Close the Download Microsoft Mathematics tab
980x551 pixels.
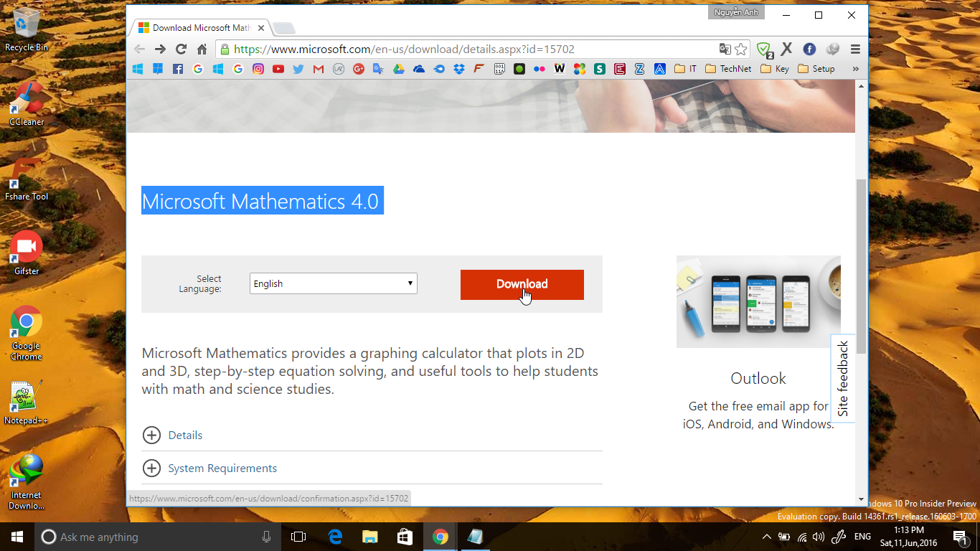261,28
